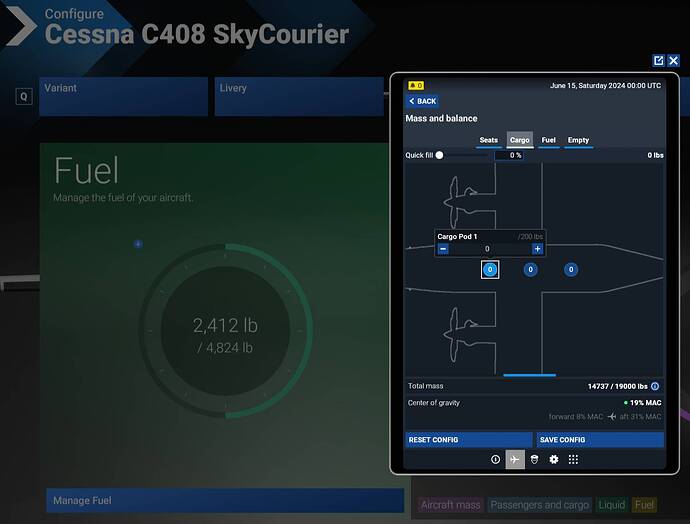
Task: Pop out the tablet window
Action: coord(658,60)
